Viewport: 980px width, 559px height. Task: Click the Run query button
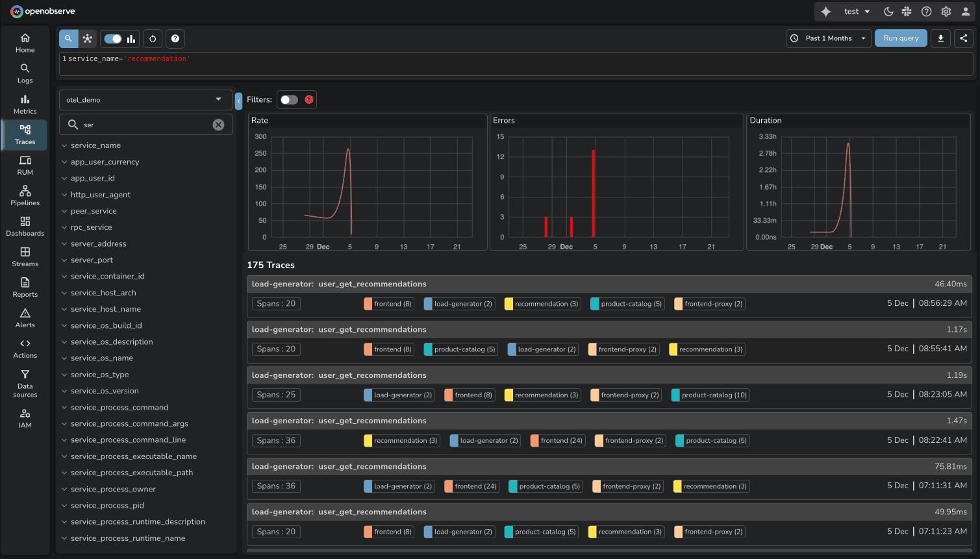pyautogui.click(x=901, y=38)
